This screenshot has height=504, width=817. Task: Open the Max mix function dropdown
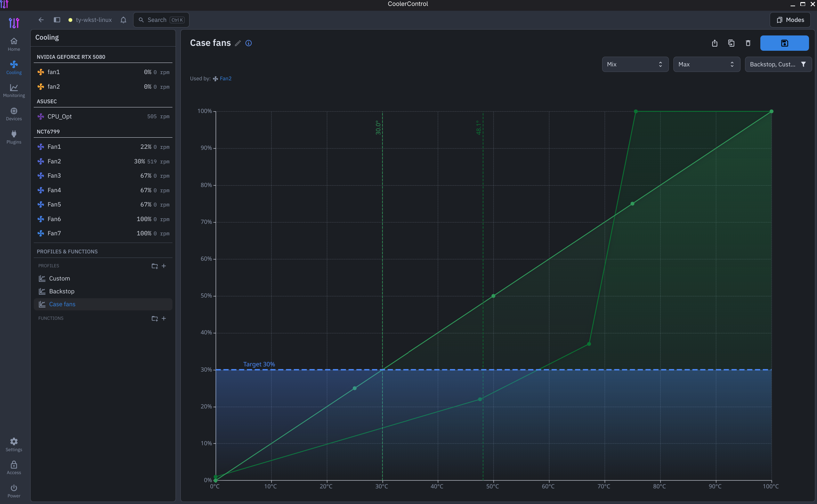pos(707,64)
